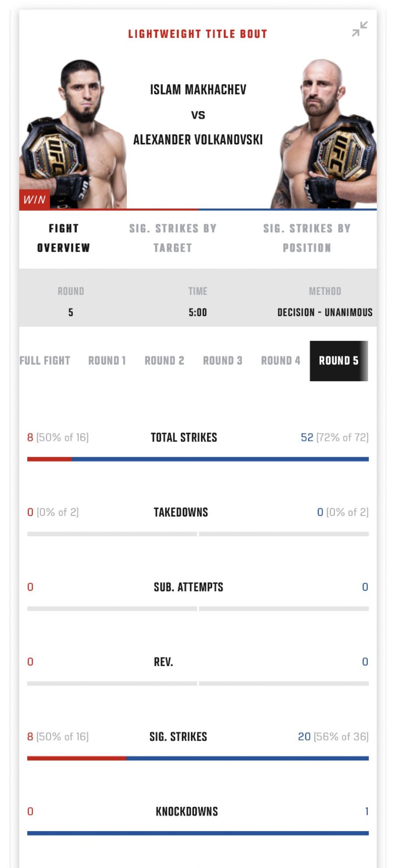Click the Decision - Unanimous method text
The width and height of the screenshot is (395, 868).
[x=325, y=312]
